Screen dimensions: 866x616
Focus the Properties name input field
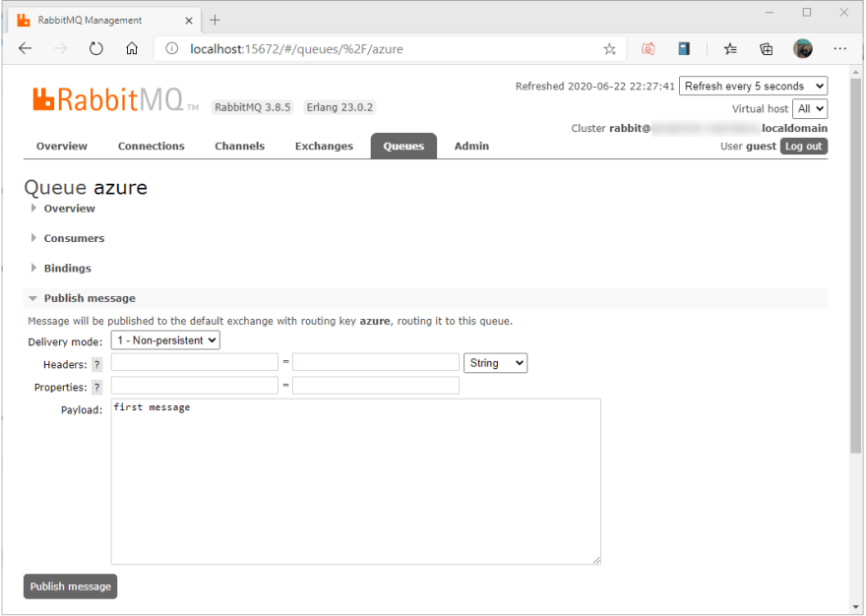pos(195,385)
